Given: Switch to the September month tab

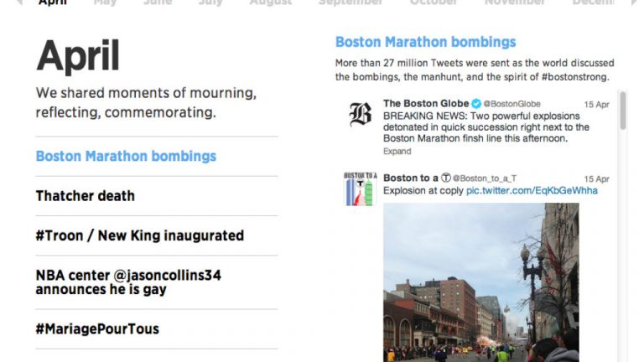Looking at the screenshot, I should pos(351,2).
